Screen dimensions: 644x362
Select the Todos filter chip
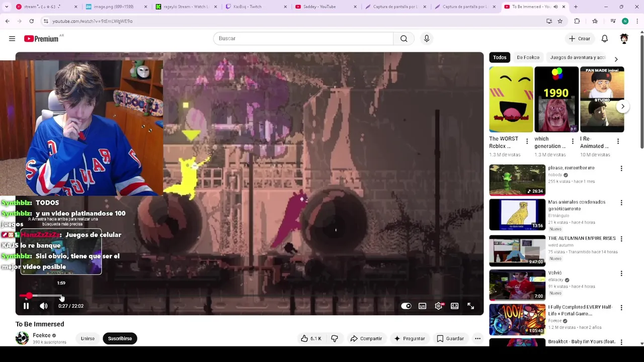[500, 57]
